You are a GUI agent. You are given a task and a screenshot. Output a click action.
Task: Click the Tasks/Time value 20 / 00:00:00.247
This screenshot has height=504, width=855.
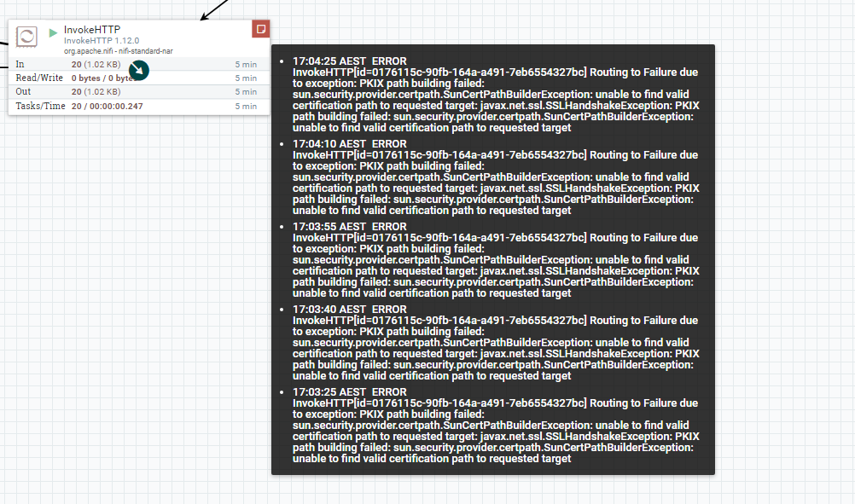107,107
